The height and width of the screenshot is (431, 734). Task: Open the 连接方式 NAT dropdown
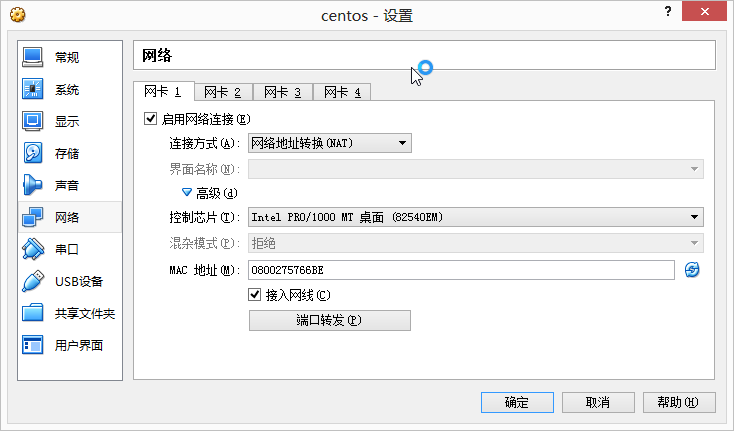330,143
